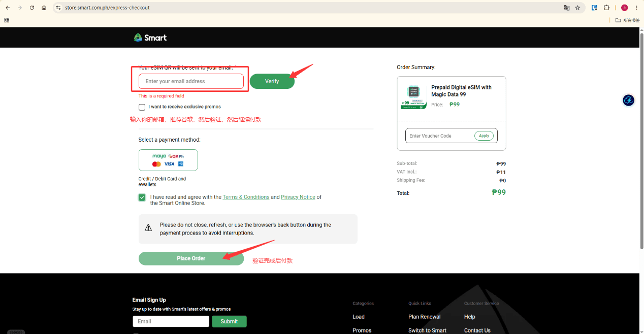Apply the voucher code

tap(484, 136)
